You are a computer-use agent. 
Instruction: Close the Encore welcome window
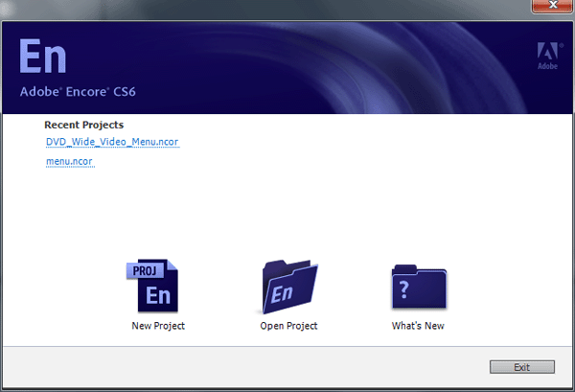(x=552, y=6)
